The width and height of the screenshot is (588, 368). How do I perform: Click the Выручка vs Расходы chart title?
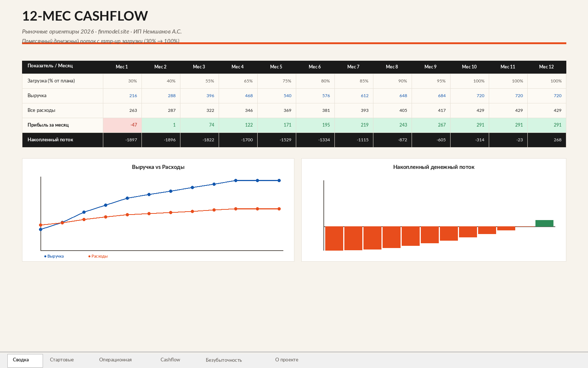pos(158,167)
